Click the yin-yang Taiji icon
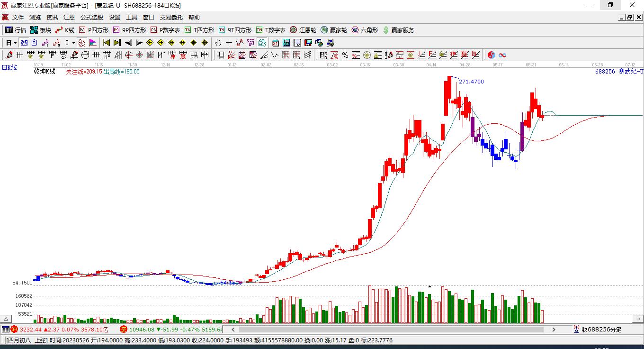644x349 pixels. (492, 55)
